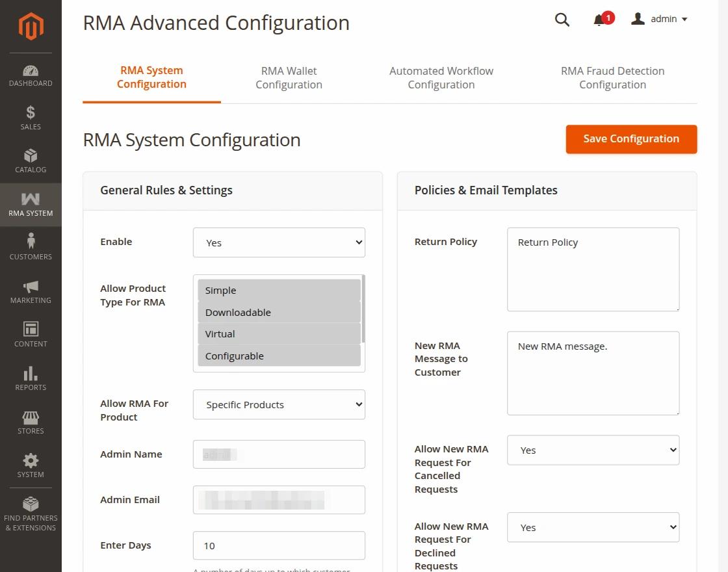Open the Allow RMA For Product dropdown
This screenshot has width=728, height=572.
pos(279,404)
